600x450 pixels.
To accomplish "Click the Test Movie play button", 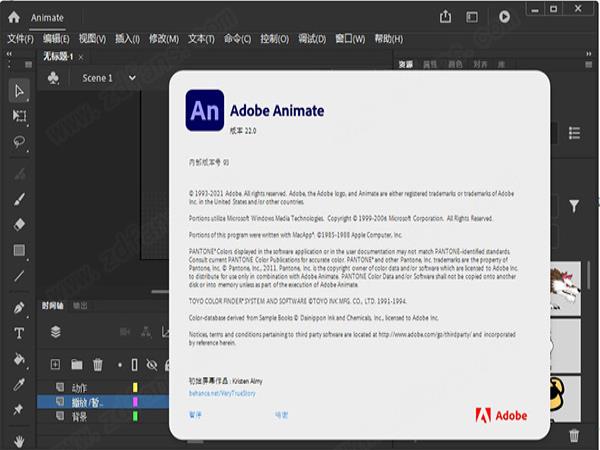I will (x=504, y=16).
